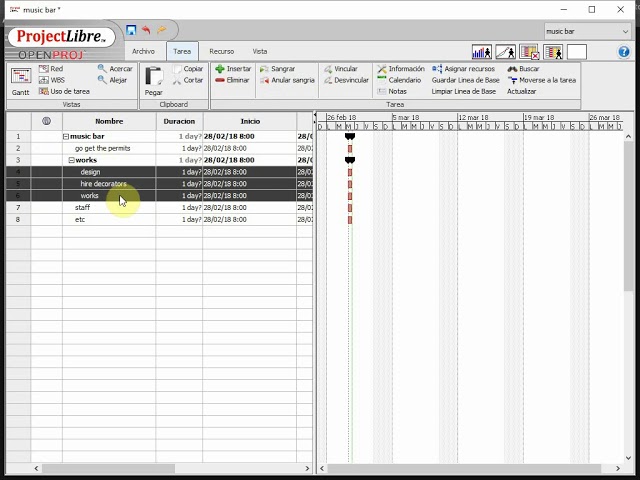Click the red Undo arrow

(x=146, y=30)
